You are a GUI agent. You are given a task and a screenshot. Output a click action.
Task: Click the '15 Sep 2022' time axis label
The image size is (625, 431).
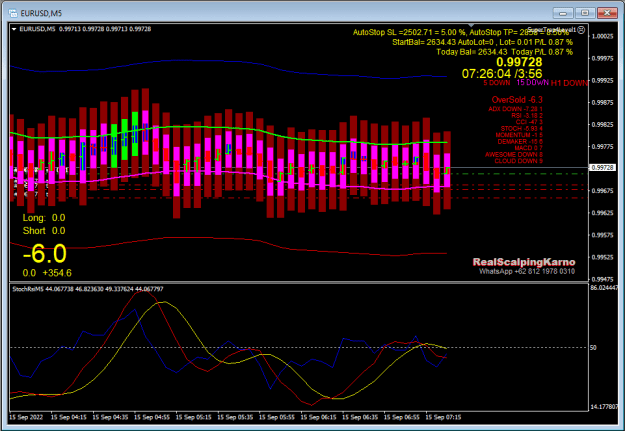[x=26, y=417]
